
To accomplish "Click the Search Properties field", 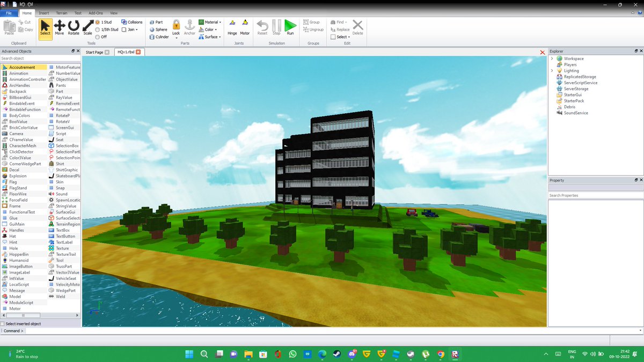I will [596, 195].
